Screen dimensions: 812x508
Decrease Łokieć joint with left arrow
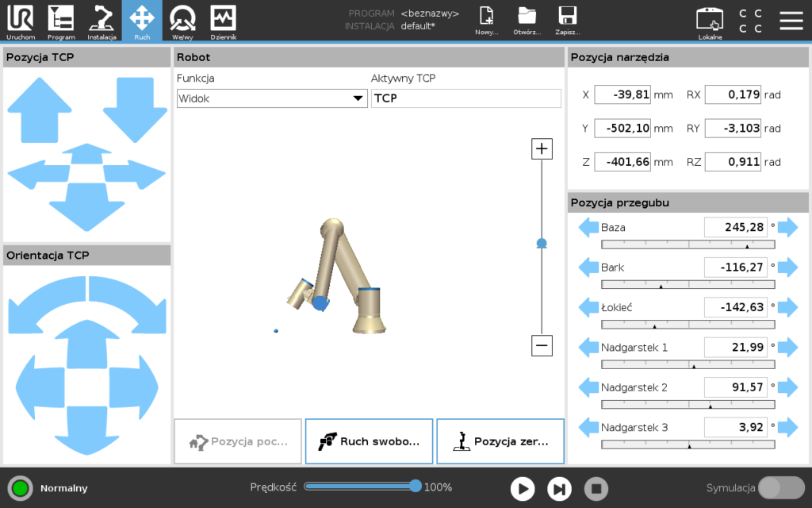588,307
